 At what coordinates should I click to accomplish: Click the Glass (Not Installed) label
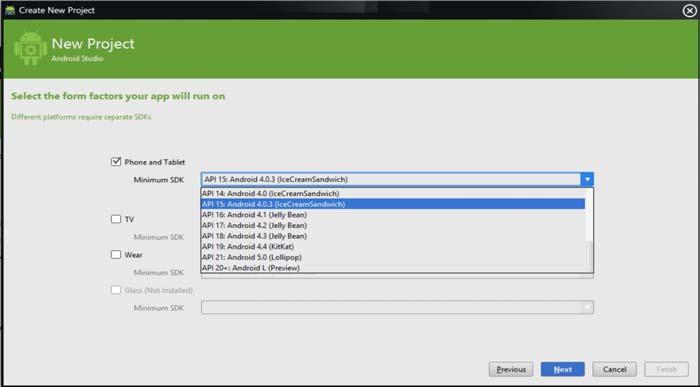click(x=158, y=290)
